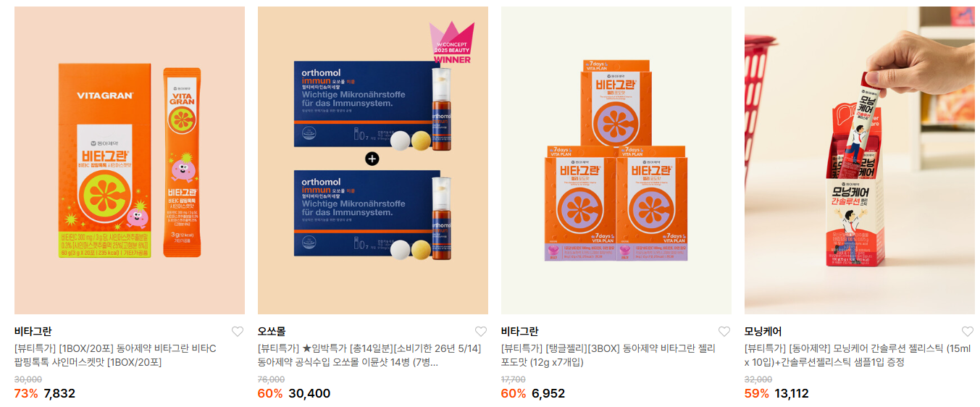
Task: Toggle wishlist heart for 모닝케어 product
Action: point(968,332)
